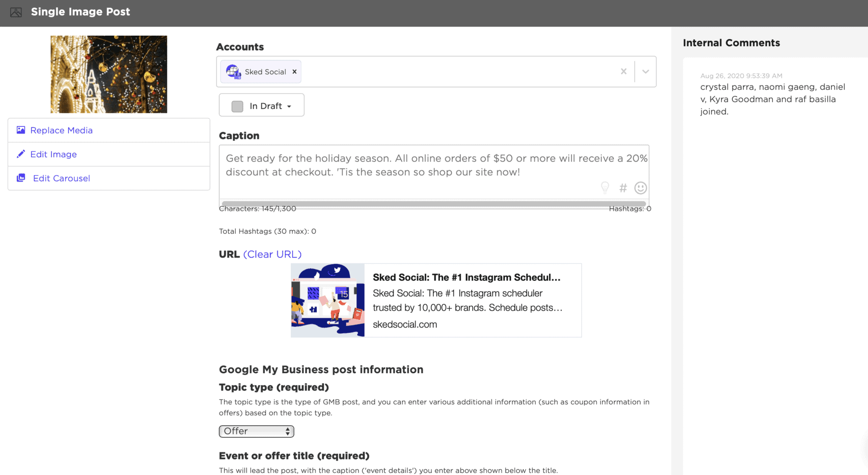Click the holiday lights post thumbnail
This screenshot has width=868, height=475.
pos(109,74)
